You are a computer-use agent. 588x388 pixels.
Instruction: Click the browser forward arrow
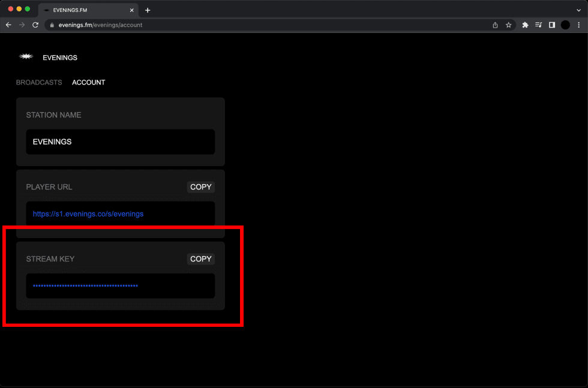tap(22, 25)
